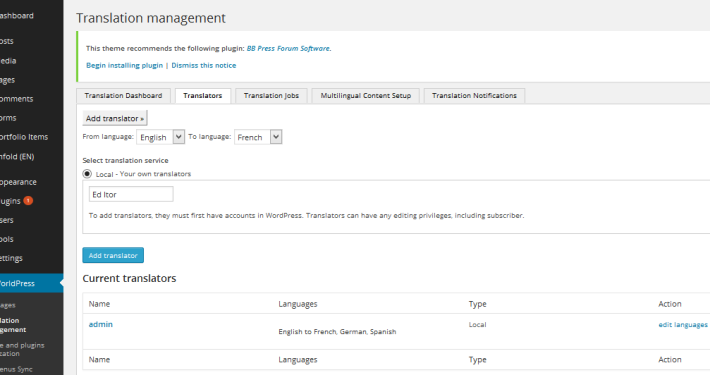The width and height of the screenshot is (710, 375).
Task: Switch to the Translators tab
Action: 203,96
